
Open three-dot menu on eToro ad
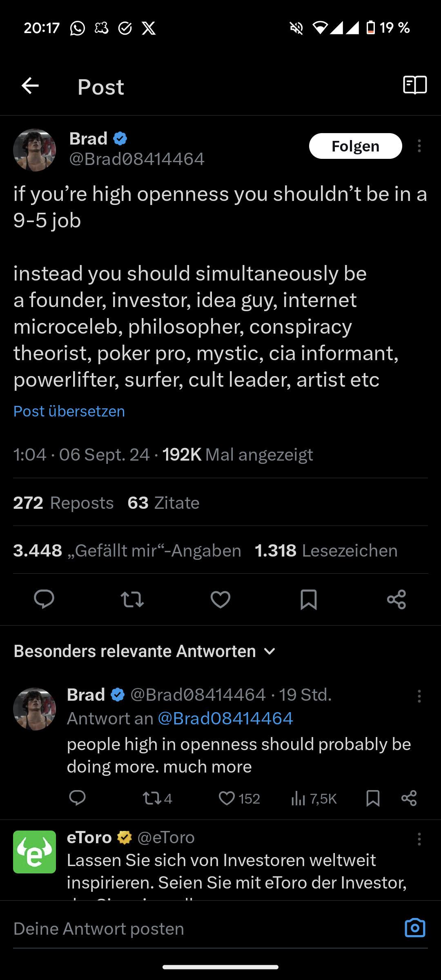coord(419,839)
